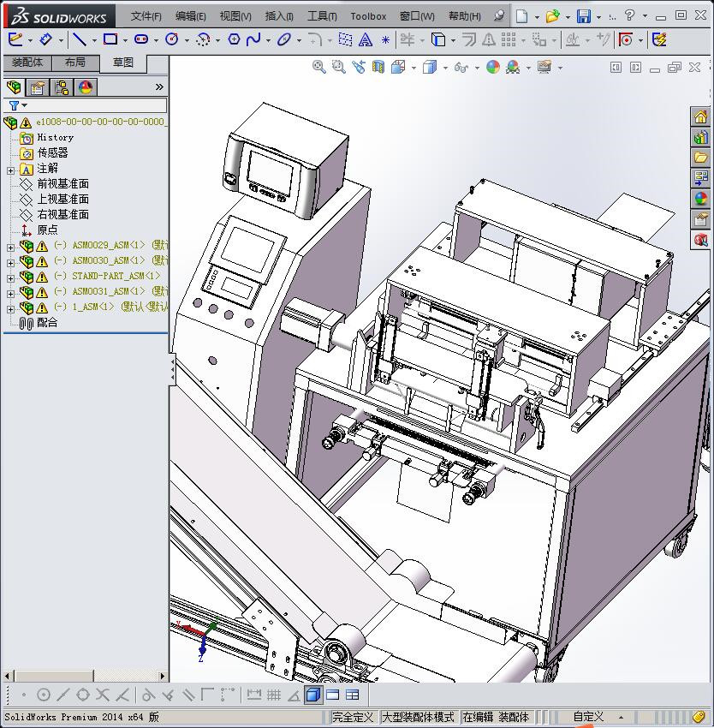Open the 插入(I) menu
The height and width of the screenshot is (728, 714).
[x=279, y=16]
